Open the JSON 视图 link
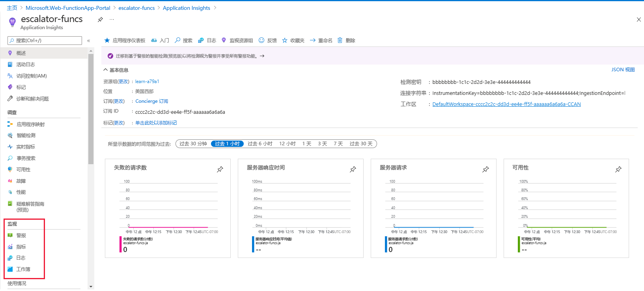 pyautogui.click(x=623, y=70)
